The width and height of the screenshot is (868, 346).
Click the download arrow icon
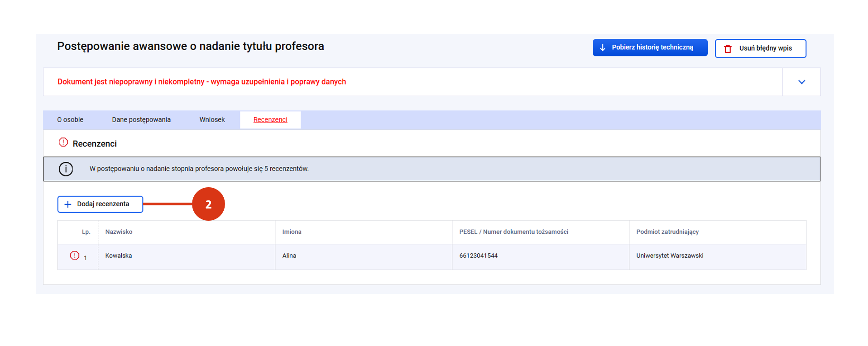click(x=602, y=47)
